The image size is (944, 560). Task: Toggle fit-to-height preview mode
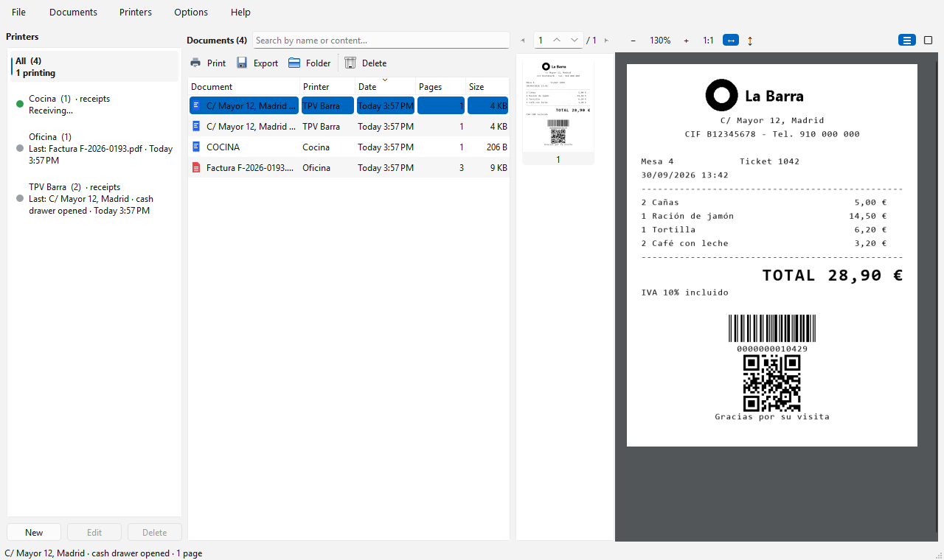pos(750,41)
